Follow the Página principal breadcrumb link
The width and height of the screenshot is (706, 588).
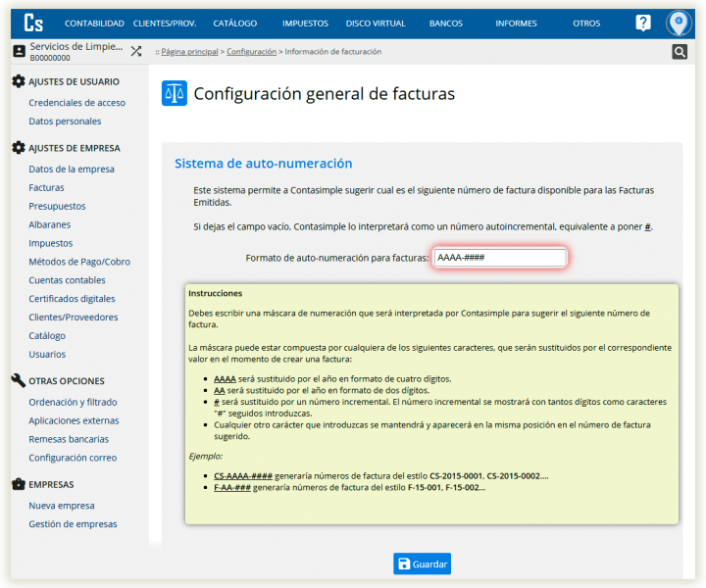pyautogui.click(x=189, y=52)
